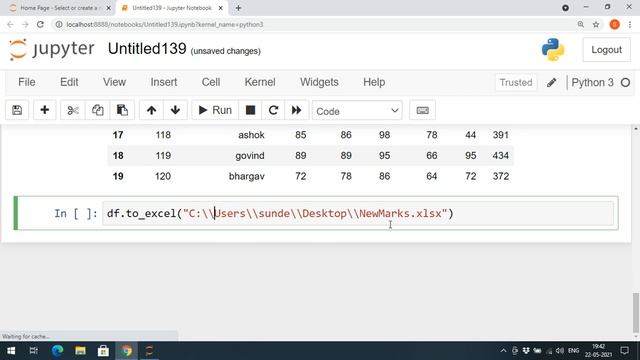Click the row index 19
The image size is (640, 360).
coord(118,176)
